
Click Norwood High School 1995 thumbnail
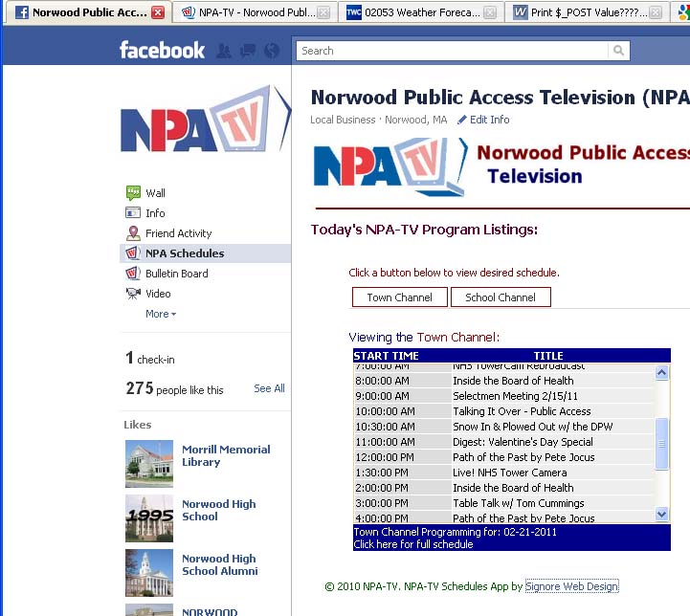[149, 517]
